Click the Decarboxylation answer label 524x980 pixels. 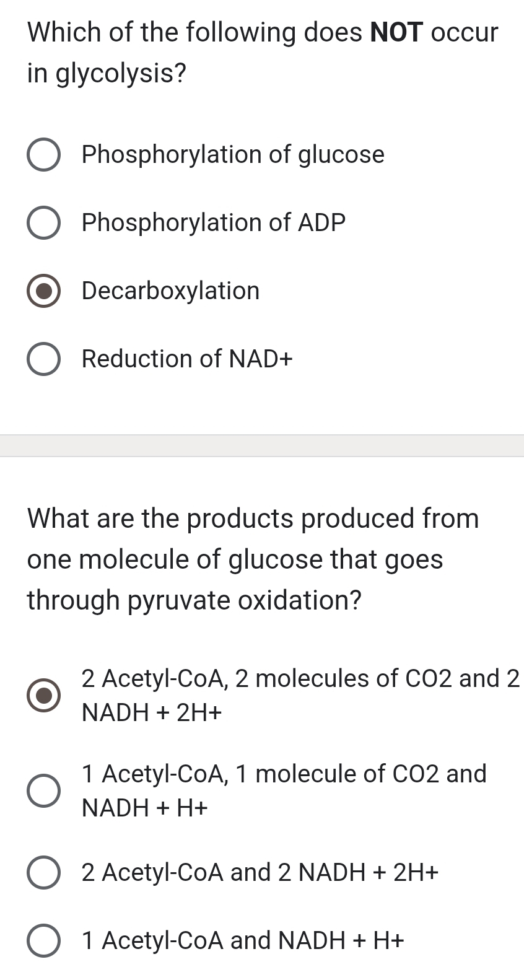171,291
